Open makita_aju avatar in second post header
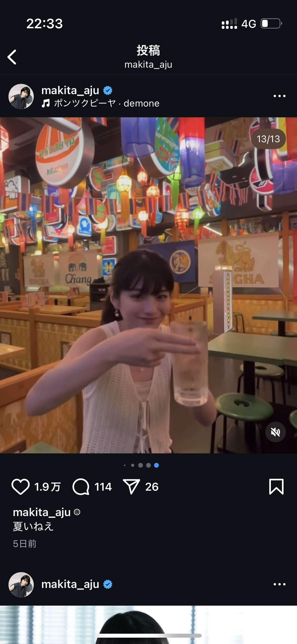The image size is (297, 644). pos(21,585)
